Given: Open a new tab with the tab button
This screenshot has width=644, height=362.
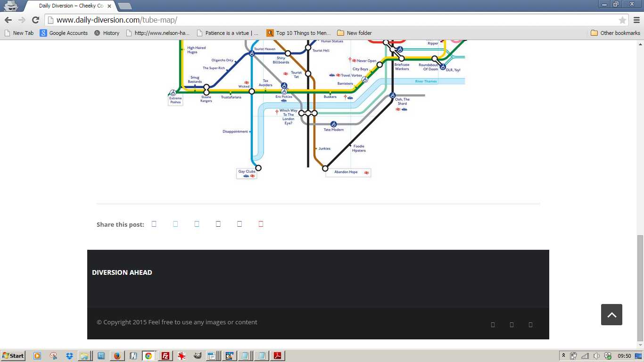Looking at the screenshot, I should pos(124,6).
